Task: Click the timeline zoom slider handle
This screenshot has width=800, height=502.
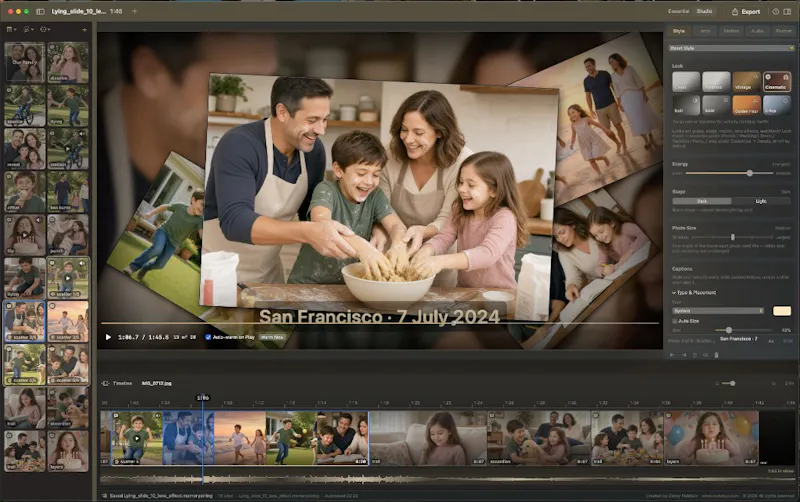Action: click(733, 383)
